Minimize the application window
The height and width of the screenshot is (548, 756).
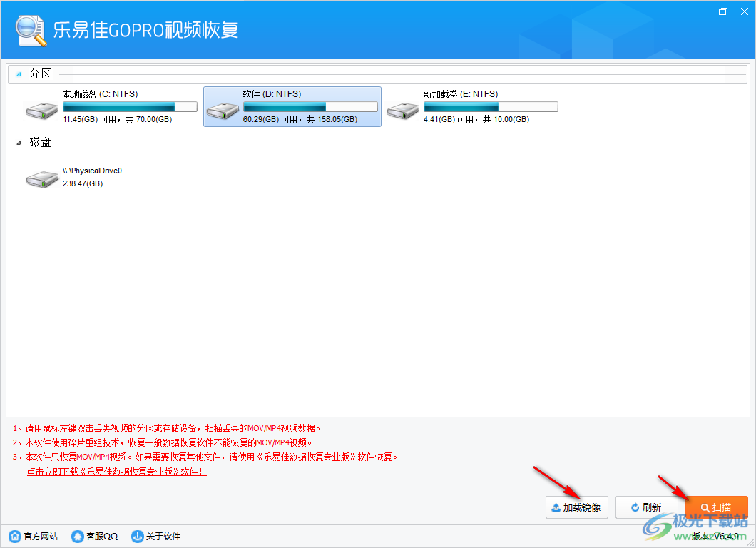[x=702, y=12]
